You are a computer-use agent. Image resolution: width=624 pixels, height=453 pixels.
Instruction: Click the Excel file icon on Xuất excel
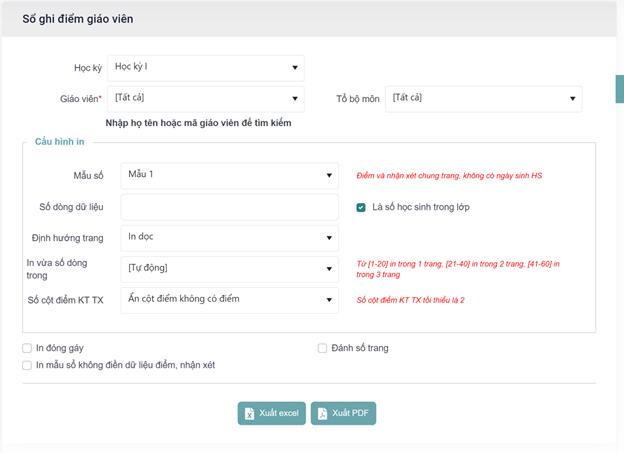tap(250, 414)
